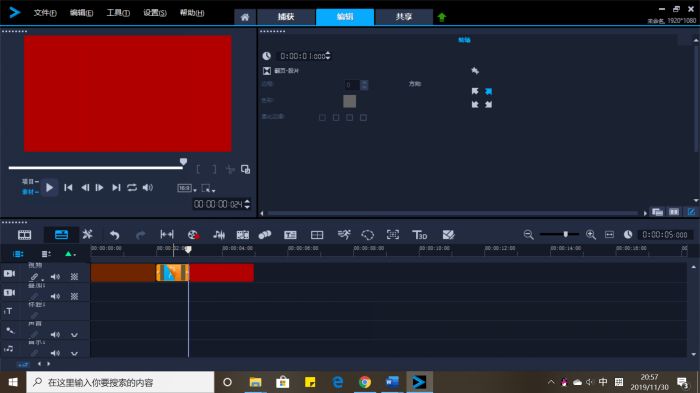Click the Redo arrow
Image resolution: width=700 pixels, height=393 pixels.
[141, 235]
